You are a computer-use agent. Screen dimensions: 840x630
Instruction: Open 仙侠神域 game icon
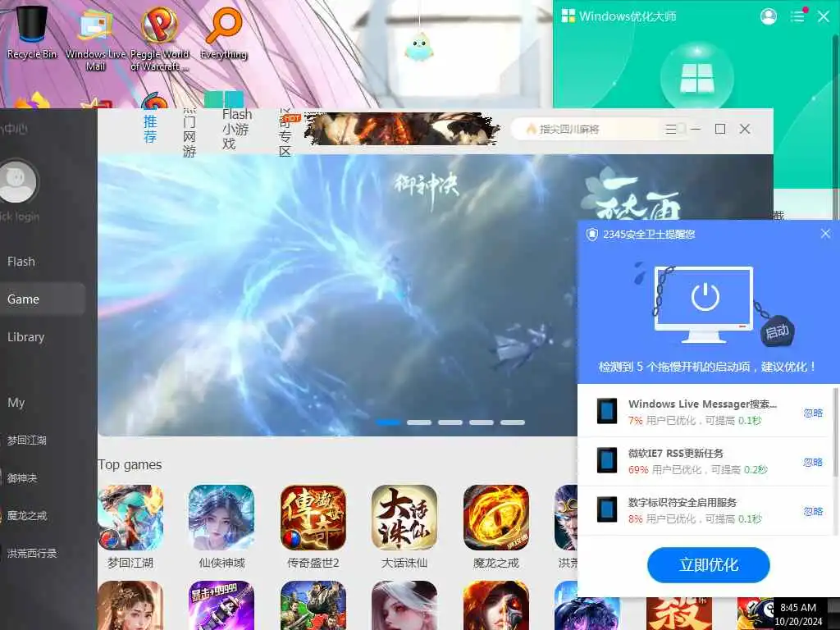(x=221, y=518)
